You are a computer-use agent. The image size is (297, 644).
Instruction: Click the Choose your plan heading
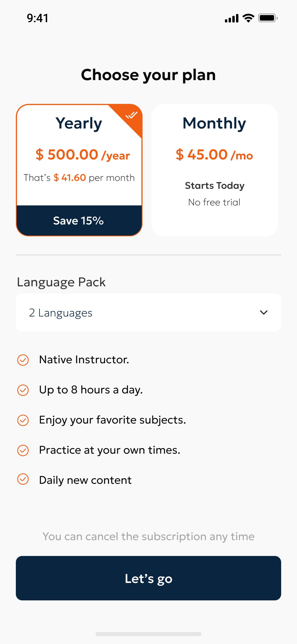click(148, 75)
